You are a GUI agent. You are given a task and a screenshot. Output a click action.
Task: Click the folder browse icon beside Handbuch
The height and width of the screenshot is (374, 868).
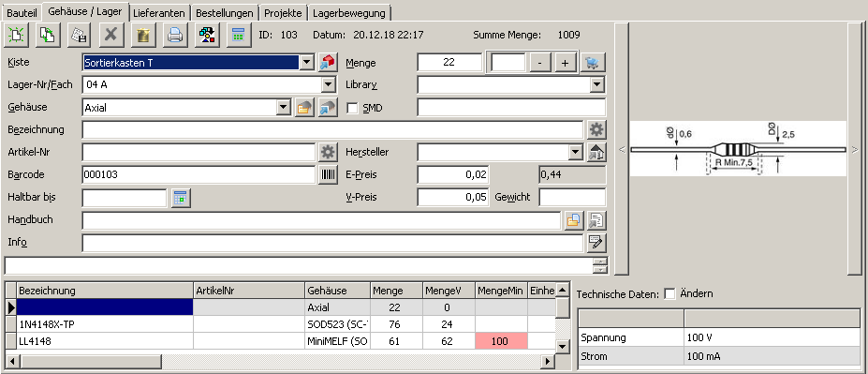(573, 220)
